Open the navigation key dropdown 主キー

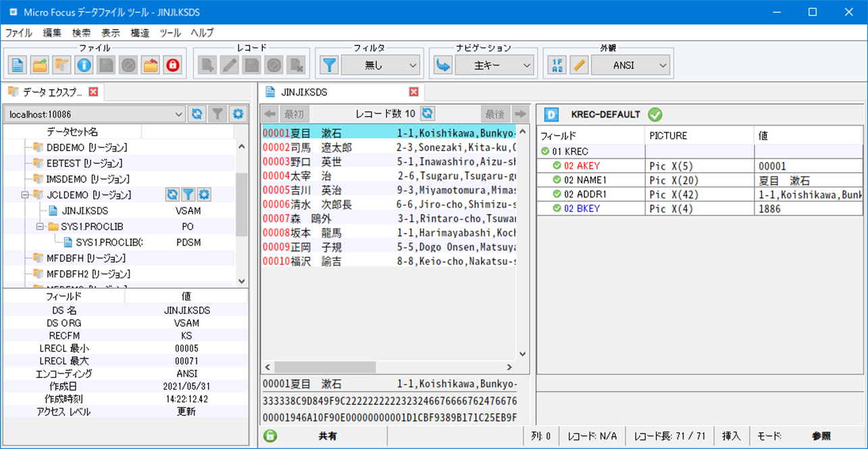coord(495,65)
